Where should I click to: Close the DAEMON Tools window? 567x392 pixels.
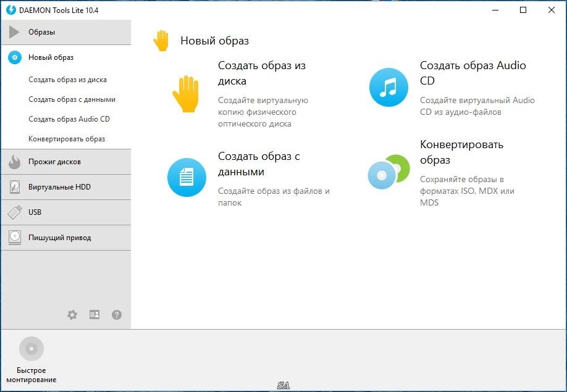(552, 10)
